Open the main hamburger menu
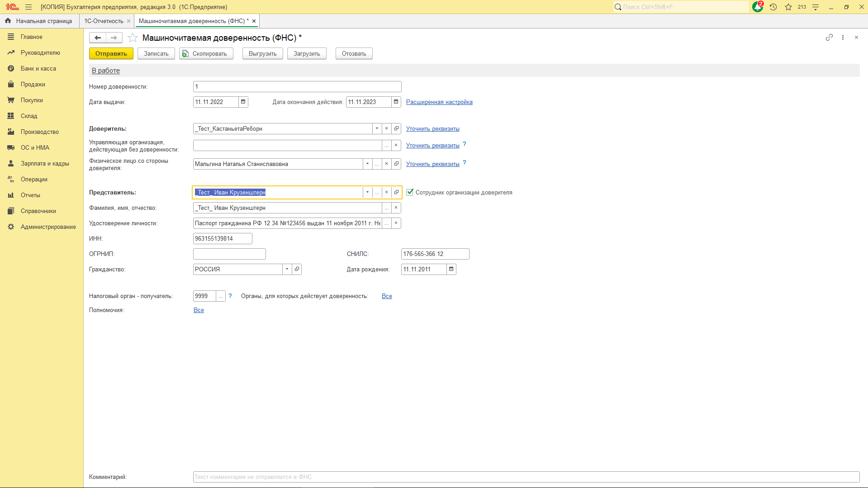Image resolution: width=868 pixels, height=488 pixels. coord(28,7)
